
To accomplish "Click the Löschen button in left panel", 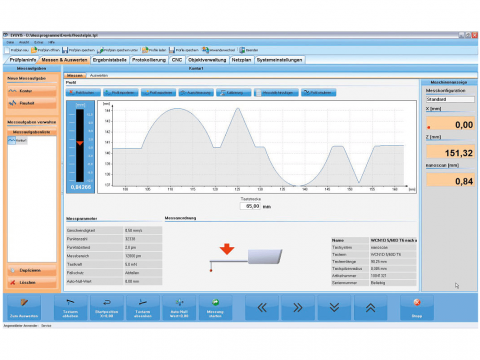I will click(x=32, y=283).
